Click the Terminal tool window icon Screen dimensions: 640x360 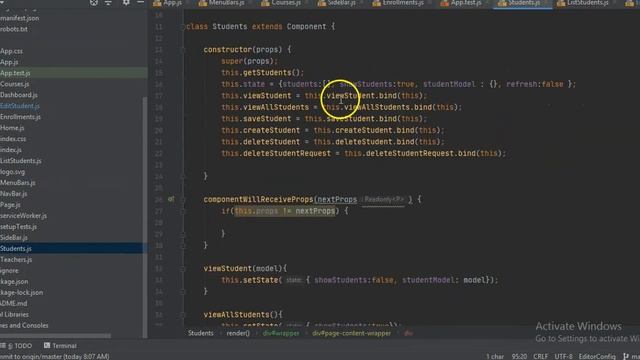[47, 345]
